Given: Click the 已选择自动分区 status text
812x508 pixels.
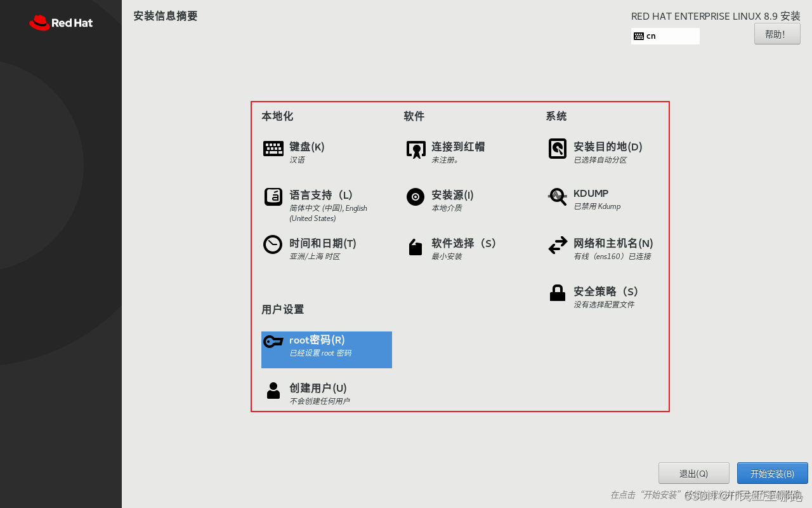Looking at the screenshot, I should point(600,160).
